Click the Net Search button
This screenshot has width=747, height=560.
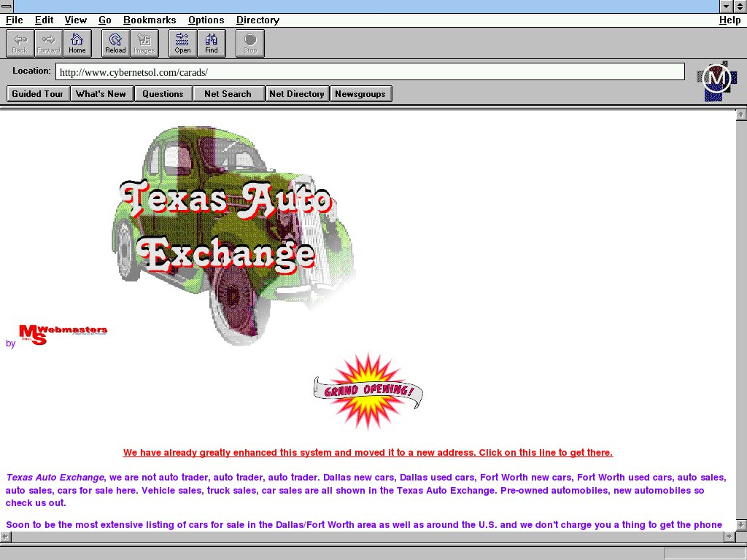(x=228, y=93)
